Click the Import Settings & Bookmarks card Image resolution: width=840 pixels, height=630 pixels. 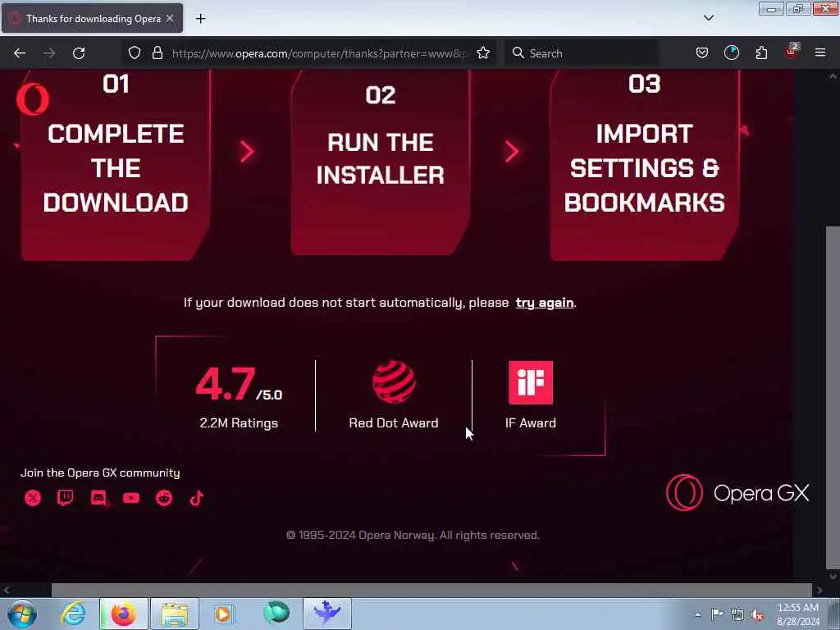(645, 165)
